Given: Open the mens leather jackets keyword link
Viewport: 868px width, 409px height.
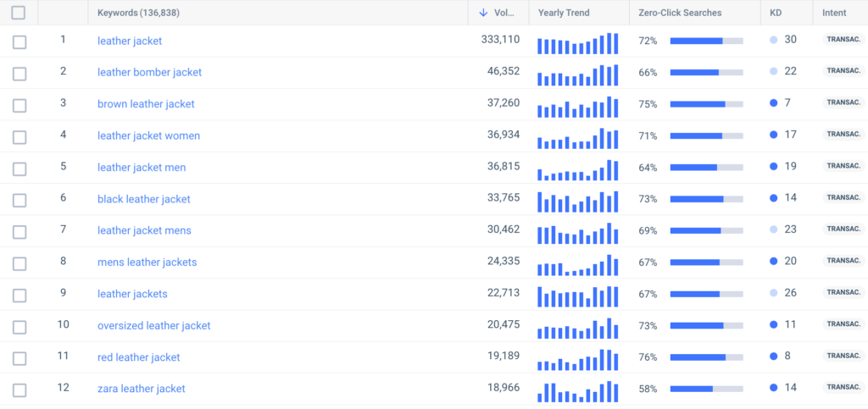Looking at the screenshot, I should tap(147, 262).
